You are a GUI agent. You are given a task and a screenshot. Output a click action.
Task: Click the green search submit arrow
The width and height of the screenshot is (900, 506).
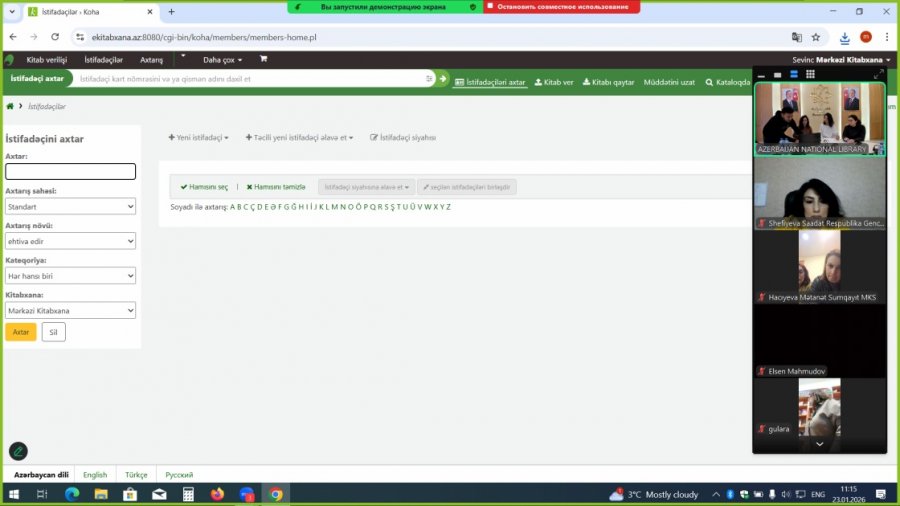pos(443,78)
